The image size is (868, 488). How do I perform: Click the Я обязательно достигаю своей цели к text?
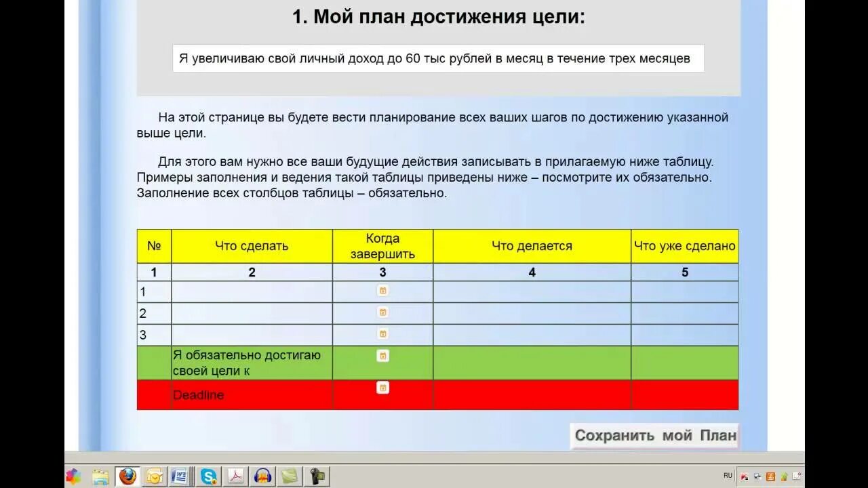(247, 363)
